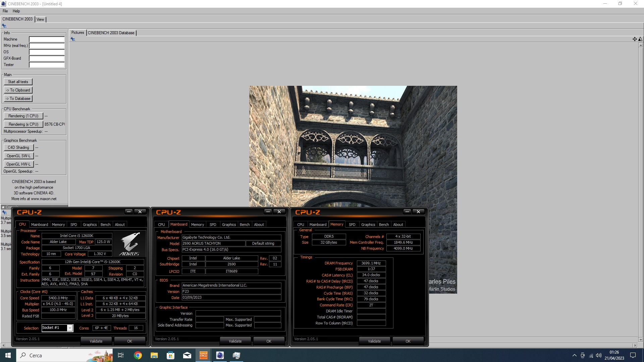Select the Pictures tab
This screenshot has width=644, height=362.
point(77,33)
